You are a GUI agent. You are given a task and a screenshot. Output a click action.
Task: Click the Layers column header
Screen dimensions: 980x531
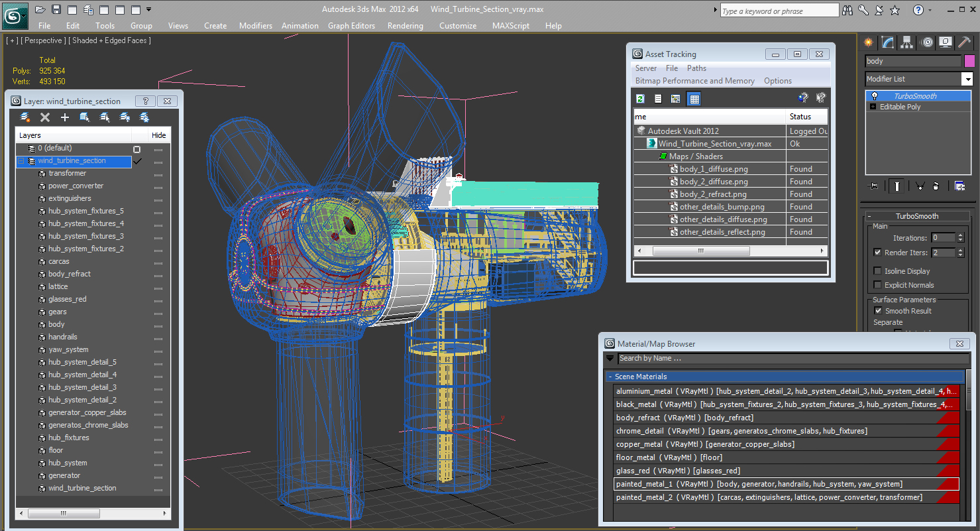point(74,135)
